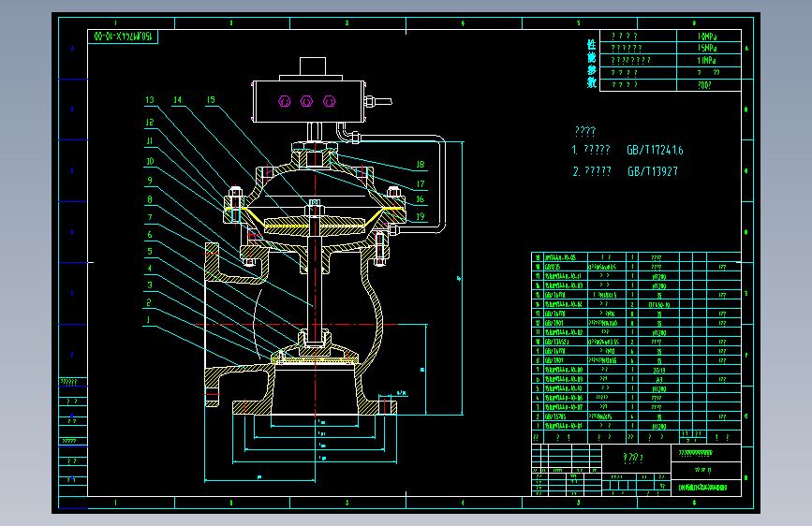Click the GB/T13927 standard text
The width and height of the screenshot is (812, 526).
653,171
